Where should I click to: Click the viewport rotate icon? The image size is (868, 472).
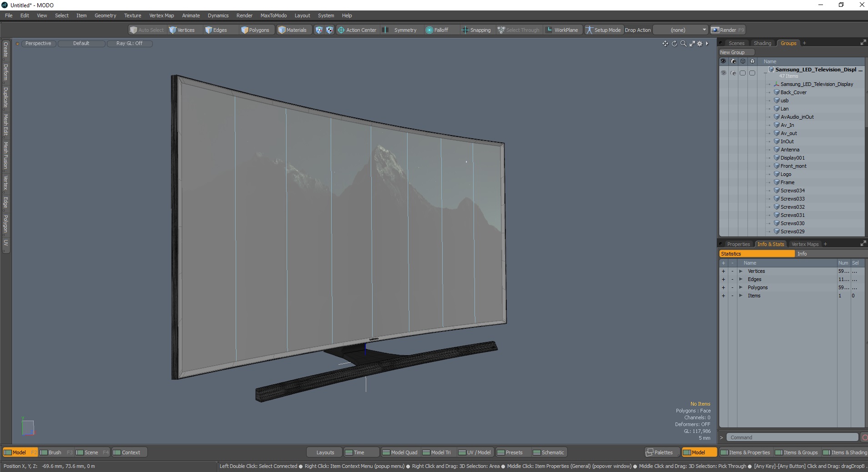[674, 44]
